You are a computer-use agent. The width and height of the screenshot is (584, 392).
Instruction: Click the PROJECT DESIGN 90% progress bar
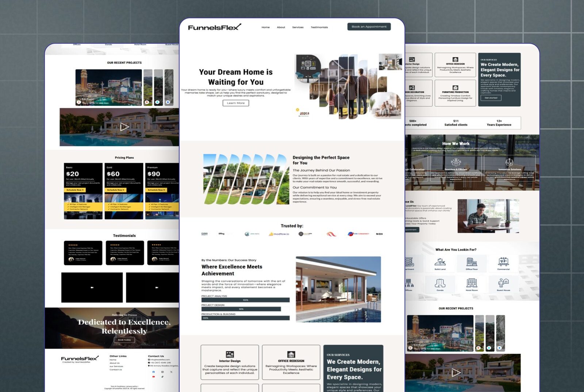[x=241, y=309]
